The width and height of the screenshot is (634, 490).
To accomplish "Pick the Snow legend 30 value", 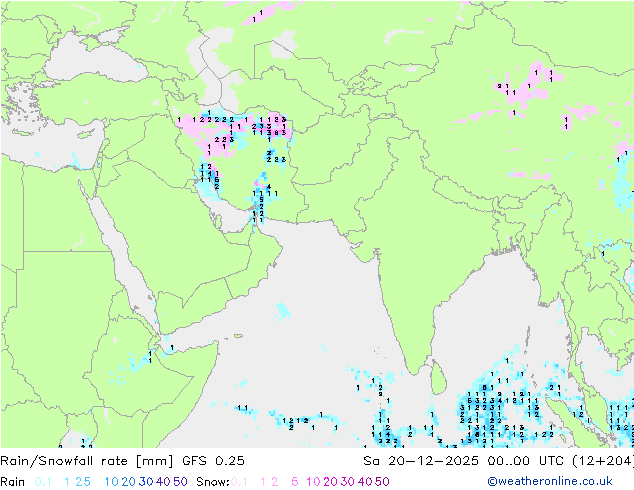I will pos(348,482).
